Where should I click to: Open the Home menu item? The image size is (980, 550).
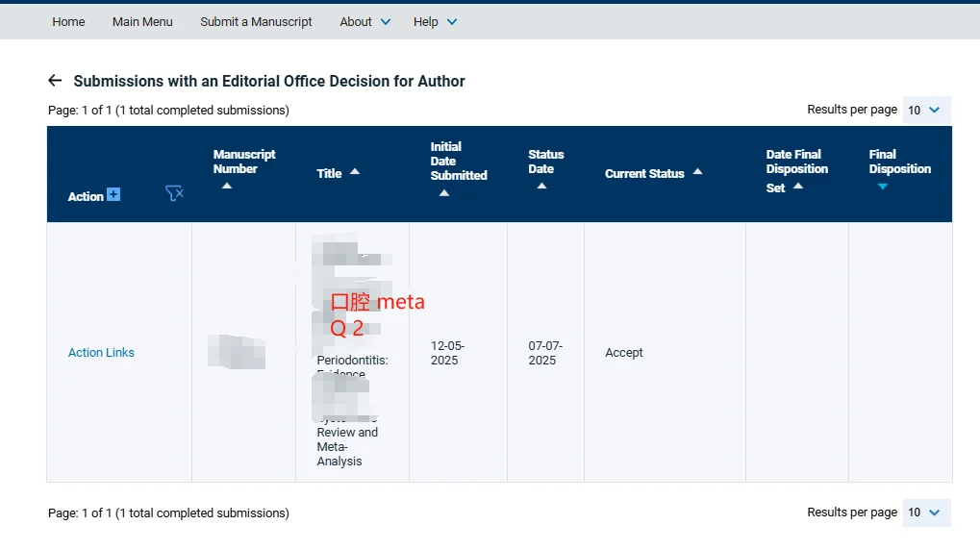[x=68, y=22]
